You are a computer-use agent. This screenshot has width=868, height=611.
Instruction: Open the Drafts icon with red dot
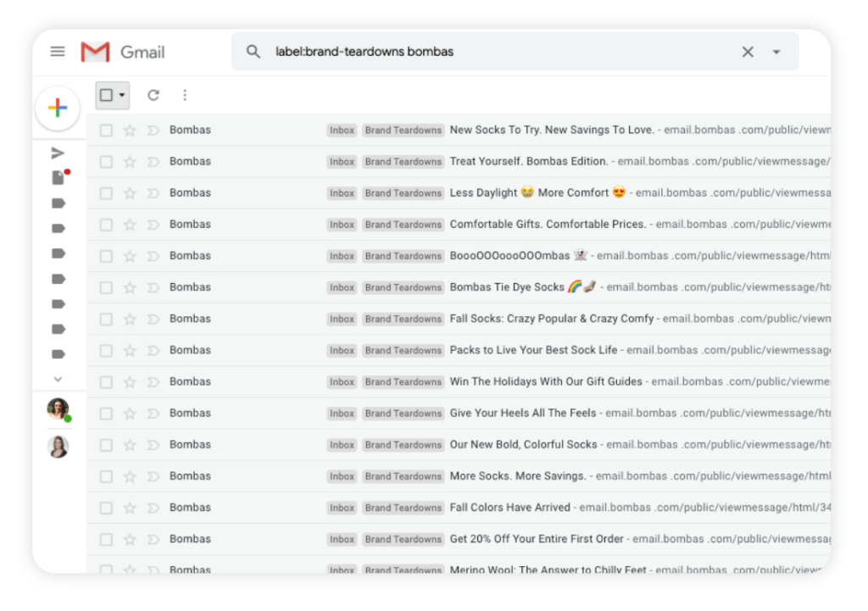pyautogui.click(x=58, y=177)
